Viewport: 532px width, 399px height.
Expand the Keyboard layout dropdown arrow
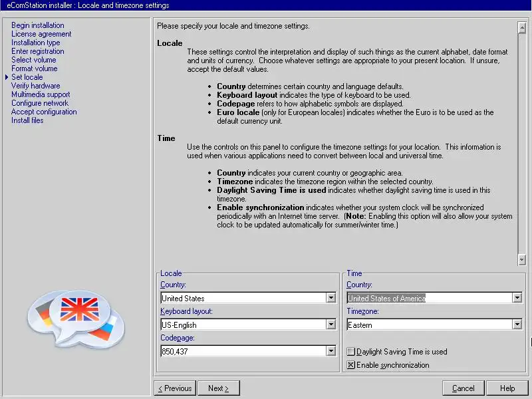pos(331,325)
